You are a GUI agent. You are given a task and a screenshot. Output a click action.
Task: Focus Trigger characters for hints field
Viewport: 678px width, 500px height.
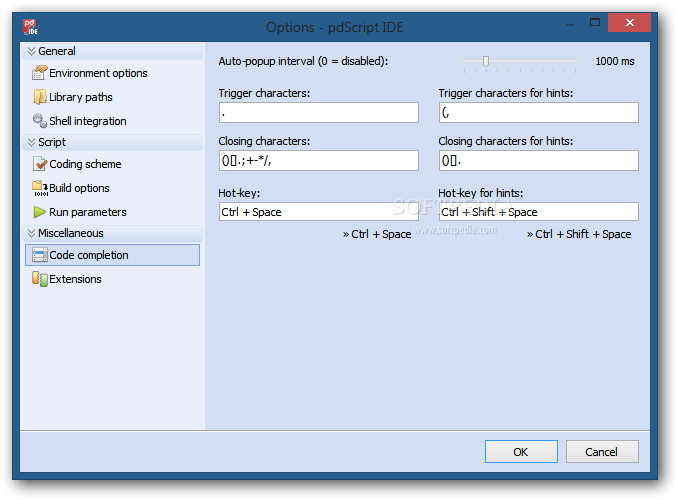tap(539, 112)
